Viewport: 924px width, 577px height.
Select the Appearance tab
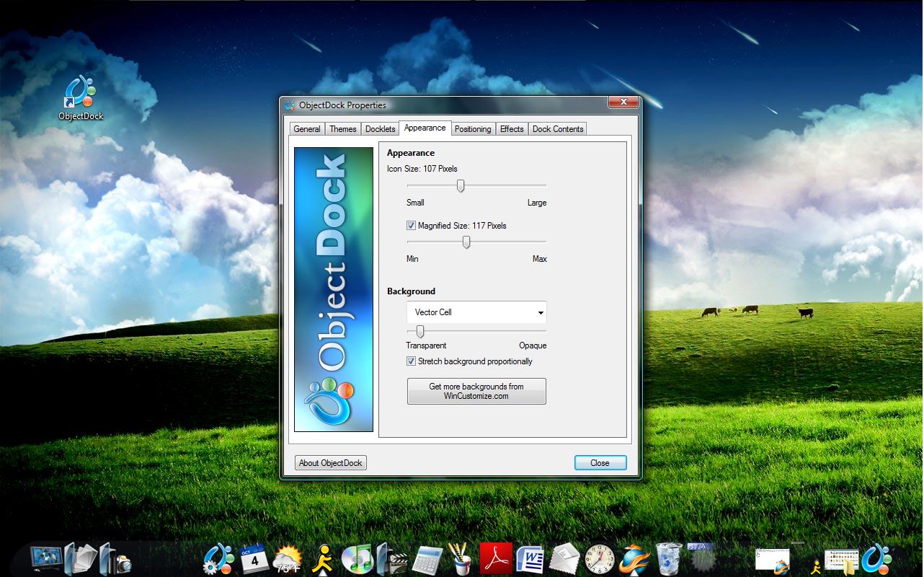click(425, 128)
